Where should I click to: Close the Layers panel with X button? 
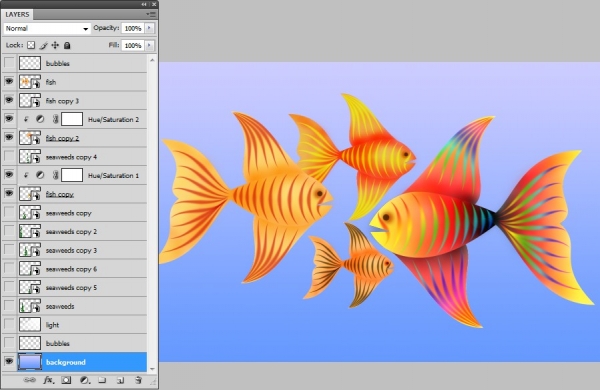click(x=154, y=4)
